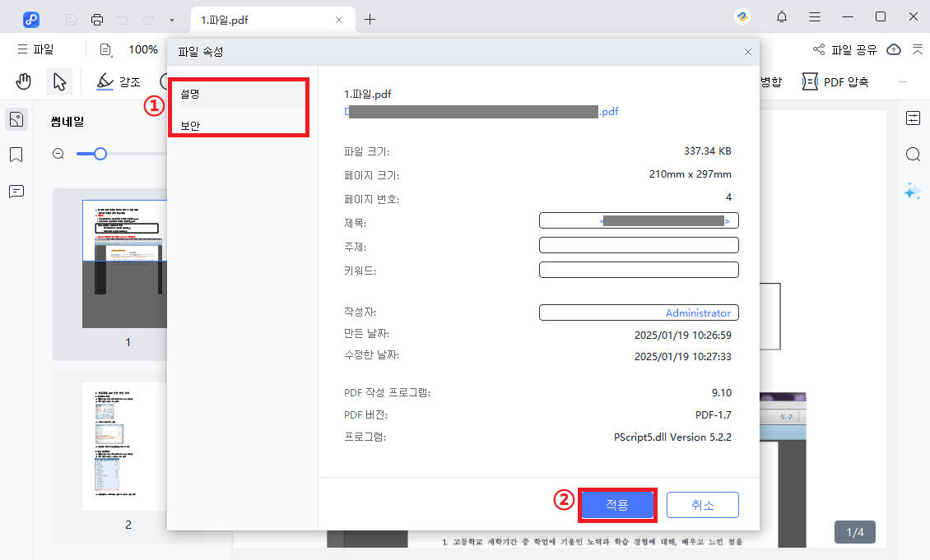Click the thumbnail size slider handle
The height and width of the screenshot is (560, 930).
(x=100, y=154)
